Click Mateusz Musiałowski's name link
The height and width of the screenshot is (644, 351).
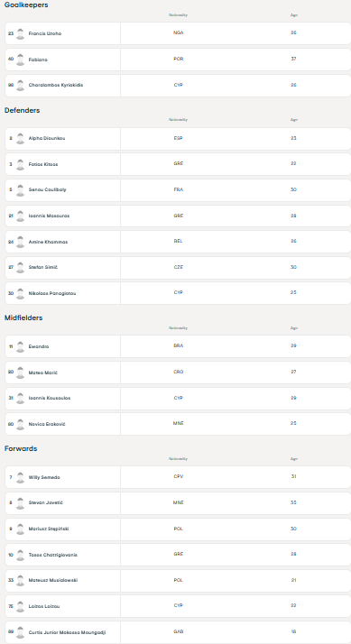click(53, 581)
